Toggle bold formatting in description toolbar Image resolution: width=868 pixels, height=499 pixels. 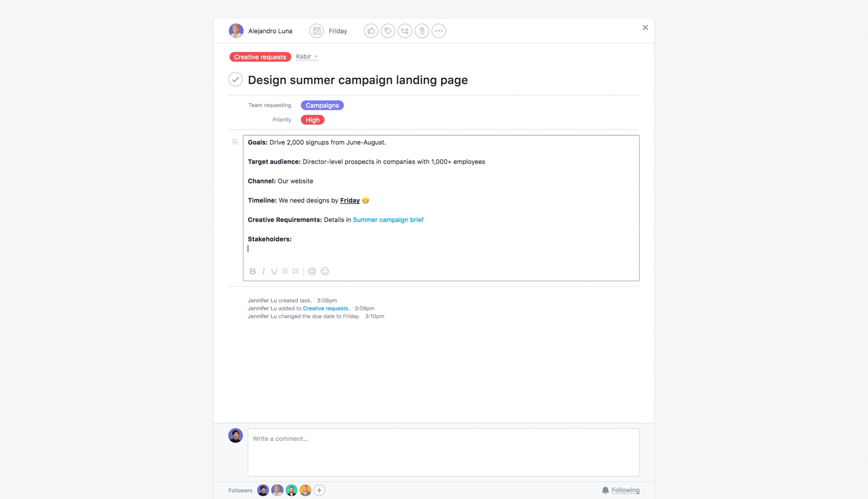(x=252, y=271)
